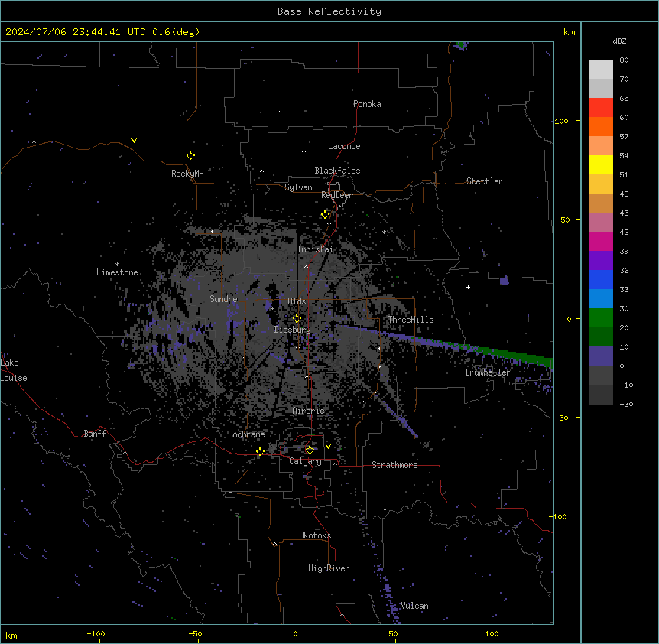The height and width of the screenshot is (644, 659).
Task: Select the 65 dBZ red color swatch
Action: click(x=601, y=107)
